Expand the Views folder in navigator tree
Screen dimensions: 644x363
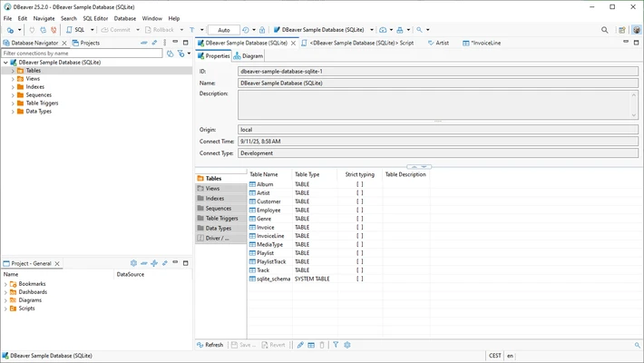13,79
